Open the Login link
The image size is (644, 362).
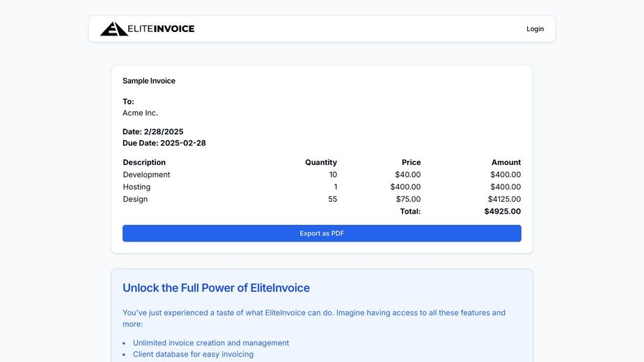(x=535, y=29)
